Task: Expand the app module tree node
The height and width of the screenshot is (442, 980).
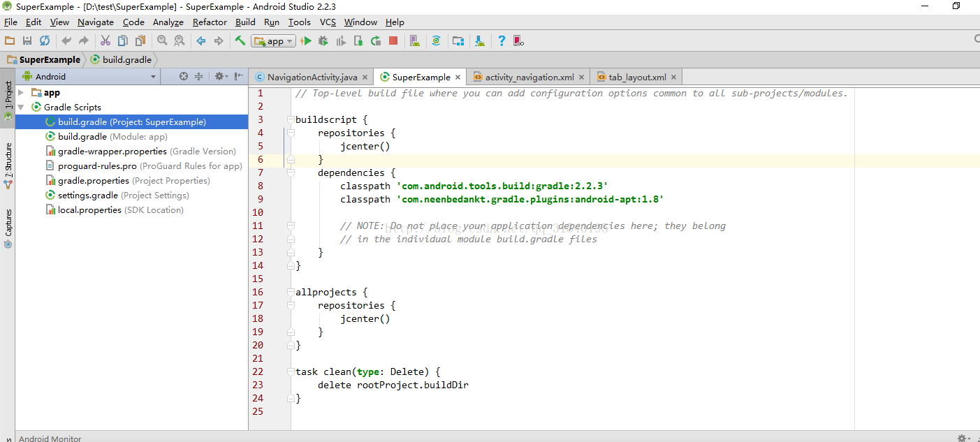Action: pyautogui.click(x=21, y=93)
